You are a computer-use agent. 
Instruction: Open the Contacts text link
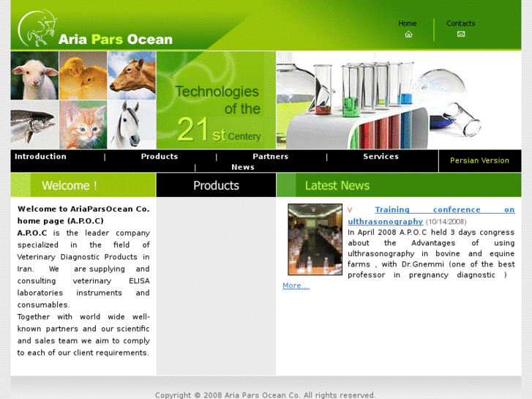click(x=460, y=23)
